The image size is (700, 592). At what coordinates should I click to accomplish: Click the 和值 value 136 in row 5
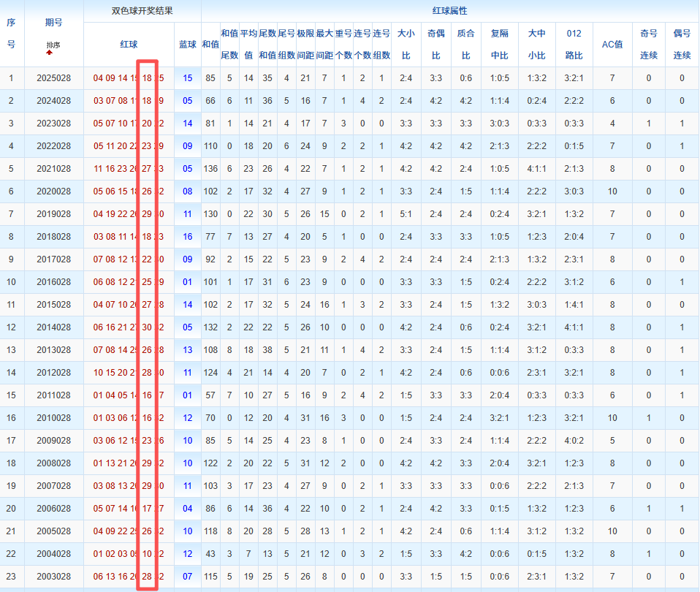tap(210, 169)
